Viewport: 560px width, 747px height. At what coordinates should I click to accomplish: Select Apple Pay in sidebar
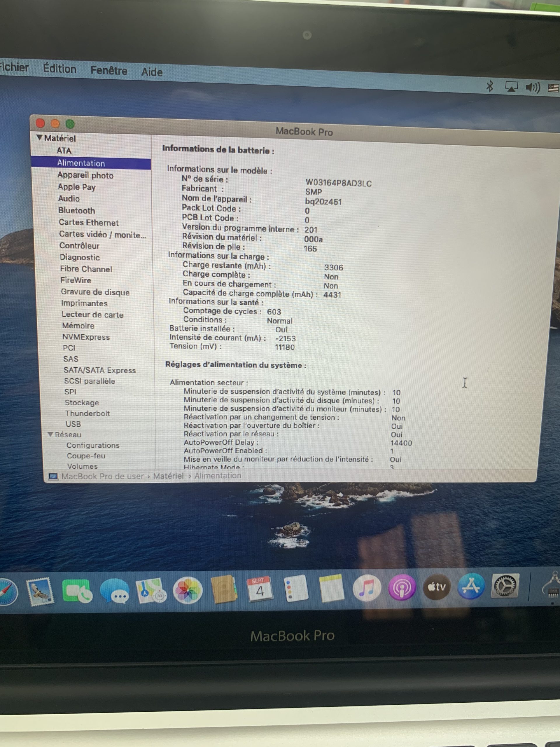coord(77,187)
